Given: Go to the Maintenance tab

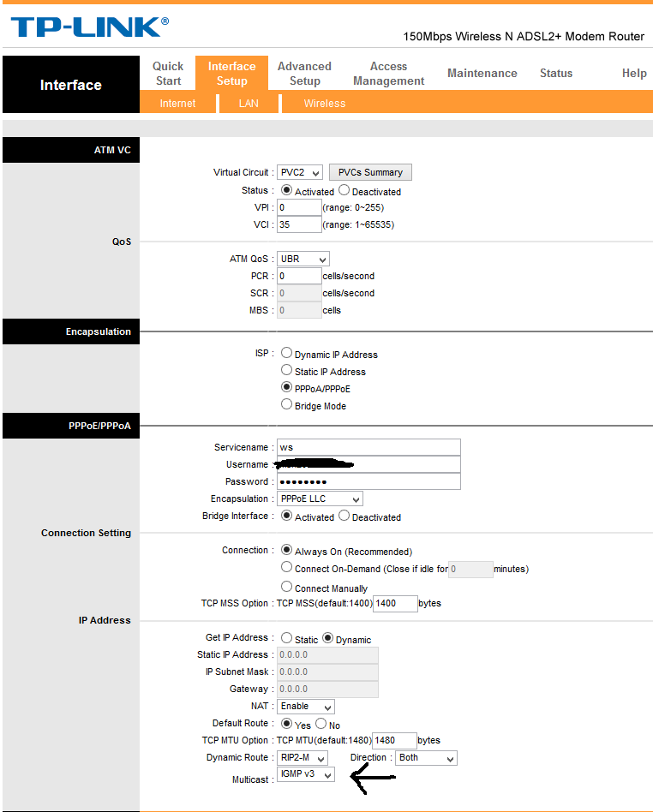Looking at the screenshot, I should pos(482,74).
